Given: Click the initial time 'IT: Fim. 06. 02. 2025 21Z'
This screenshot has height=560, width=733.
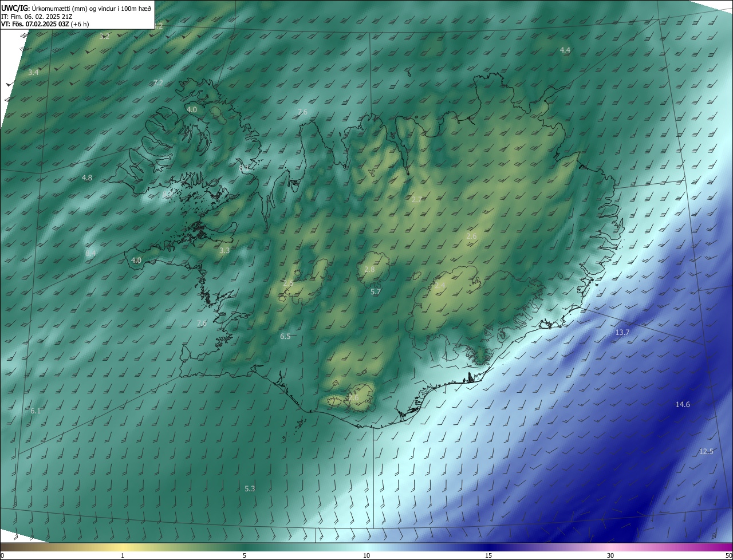Looking at the screenshot, I should click(x=37, y=16).
